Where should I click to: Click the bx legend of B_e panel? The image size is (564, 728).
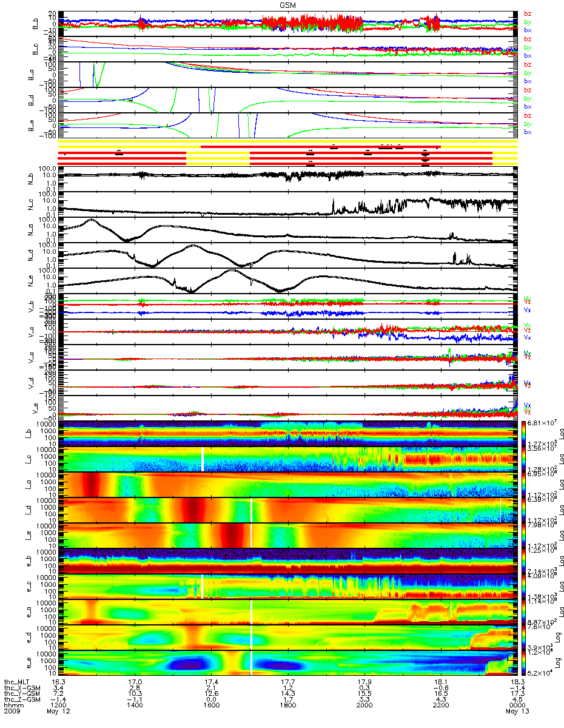pyautogui.click(x=528, y=132)
